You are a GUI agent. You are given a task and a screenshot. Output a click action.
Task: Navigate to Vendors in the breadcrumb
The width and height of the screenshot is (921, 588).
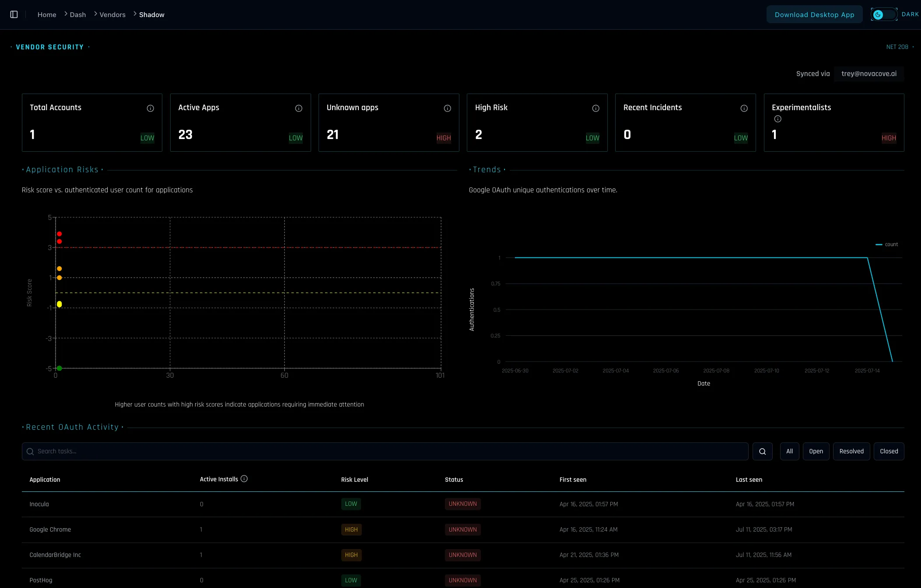(x=112, y=14)
